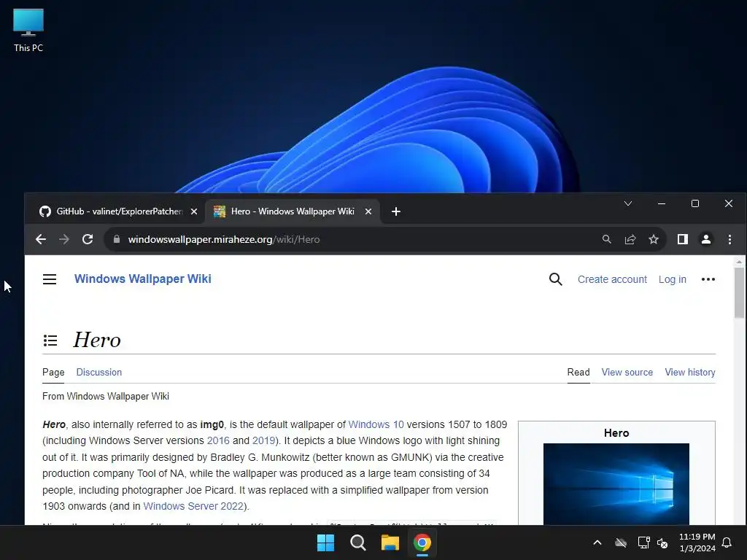Open a new tab with plus button
The image size is (747, 560).
pos(396,211)
